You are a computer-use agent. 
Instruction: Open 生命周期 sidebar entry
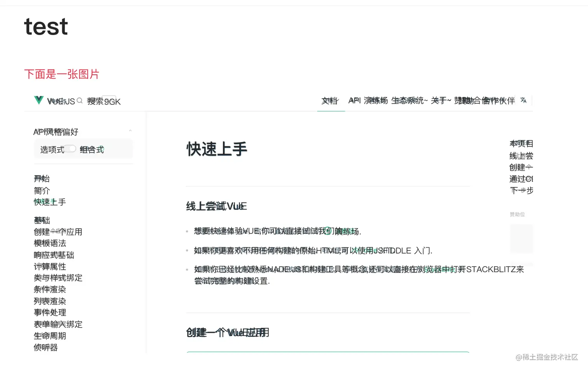click(50, 336)
